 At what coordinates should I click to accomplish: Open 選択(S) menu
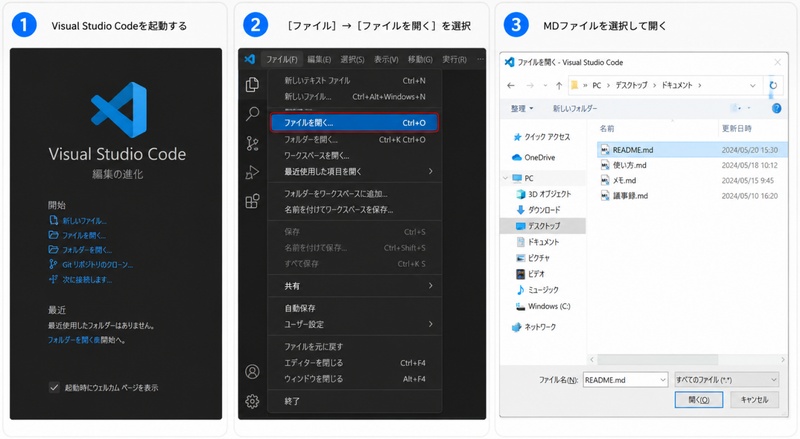pyautogui.click(x=352, y=59)
